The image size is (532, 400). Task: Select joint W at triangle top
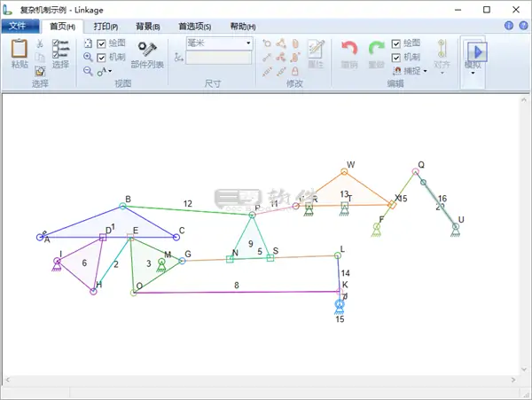tap(344, 172)
